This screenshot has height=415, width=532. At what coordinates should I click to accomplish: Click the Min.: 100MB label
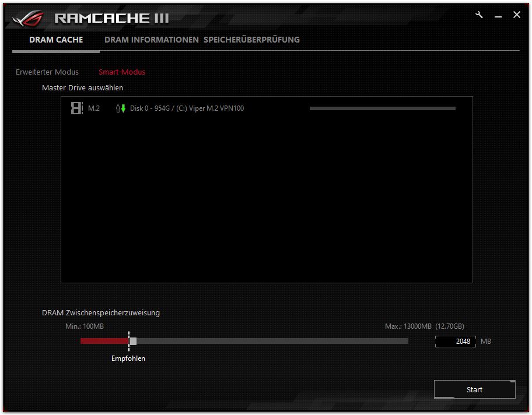[85, 326]
